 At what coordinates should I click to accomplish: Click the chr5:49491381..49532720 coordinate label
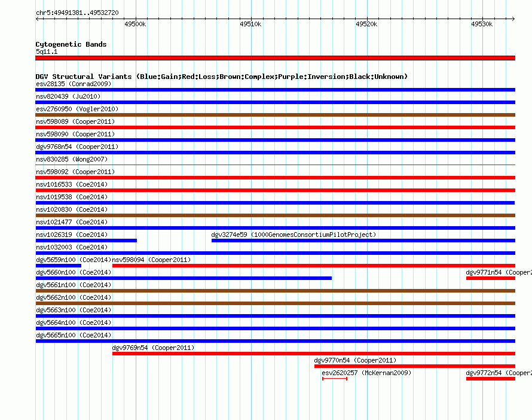click(77, 13)
